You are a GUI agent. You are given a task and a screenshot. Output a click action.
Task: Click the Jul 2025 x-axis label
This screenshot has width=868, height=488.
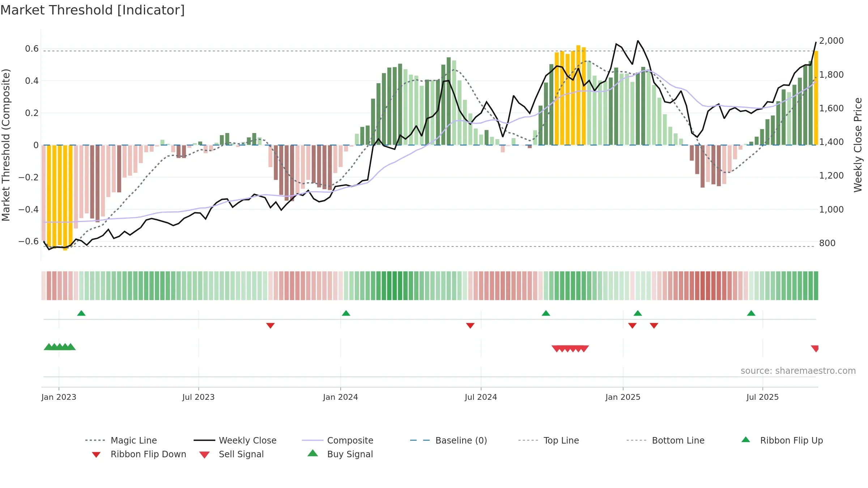click(762, 397)
